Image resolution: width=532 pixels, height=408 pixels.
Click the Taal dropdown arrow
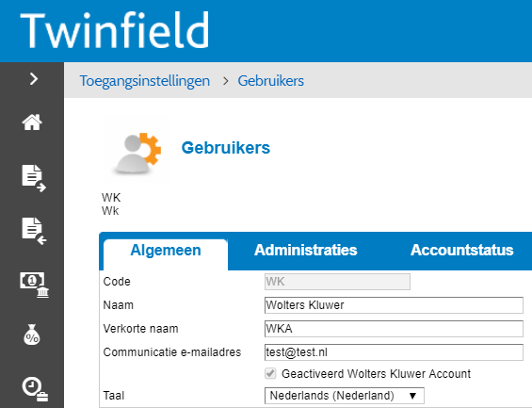pos(412,396)
